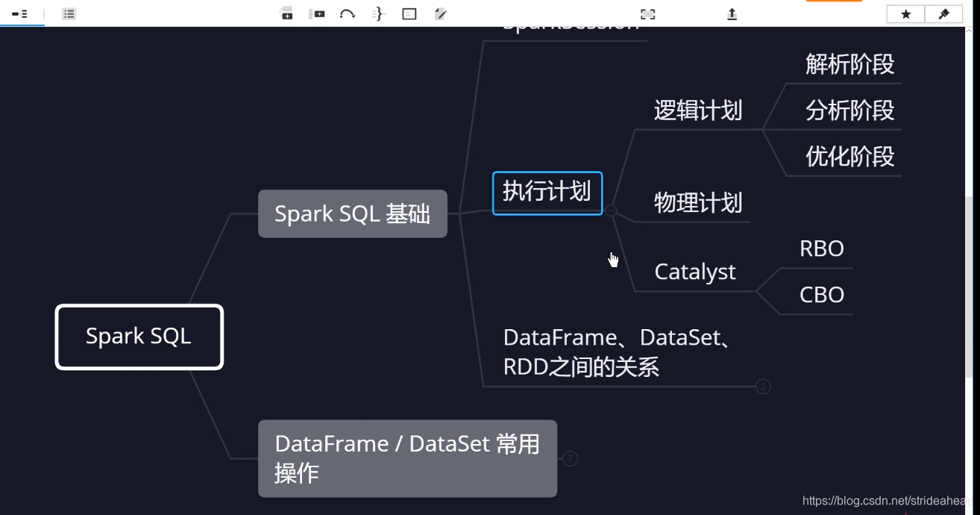Screen dimensions: 980x515
Task: Select the RBO node
Action: [x=822, y=249]
